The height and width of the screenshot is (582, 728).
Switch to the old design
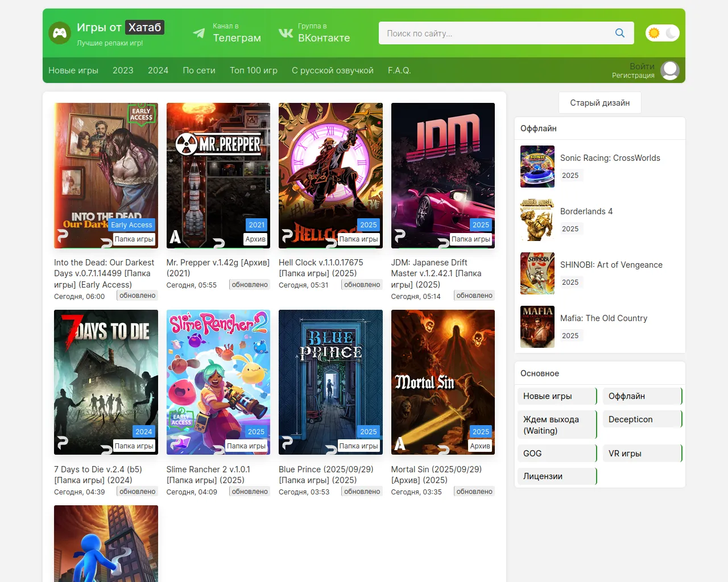pos(599,103)
